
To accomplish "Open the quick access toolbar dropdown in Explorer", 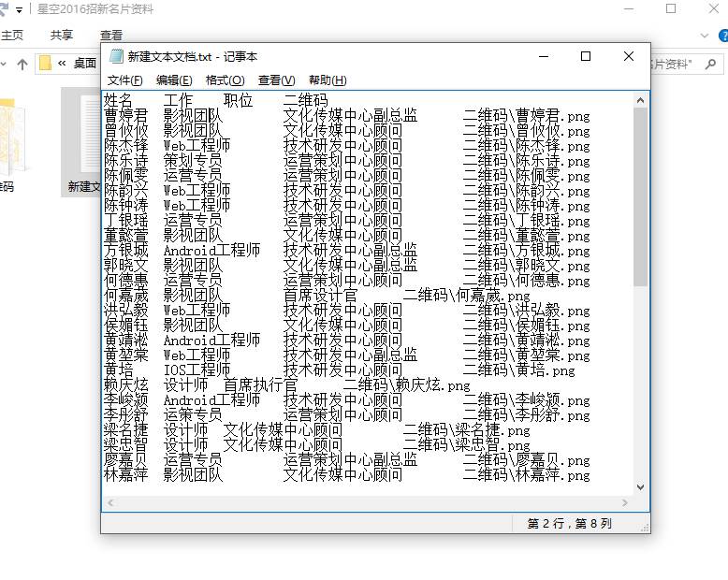I will point(19,9).
